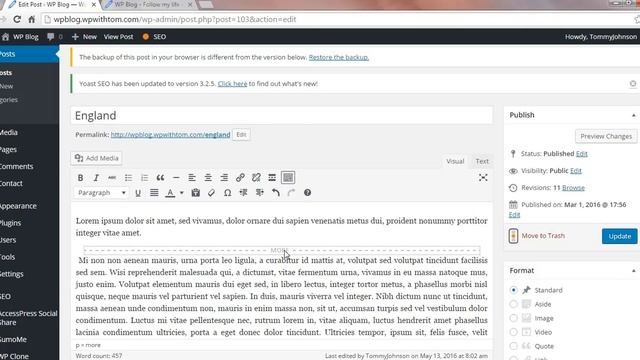
Task: Go to the browser home page
Action: pyautogui.click(x=31, y=19)
